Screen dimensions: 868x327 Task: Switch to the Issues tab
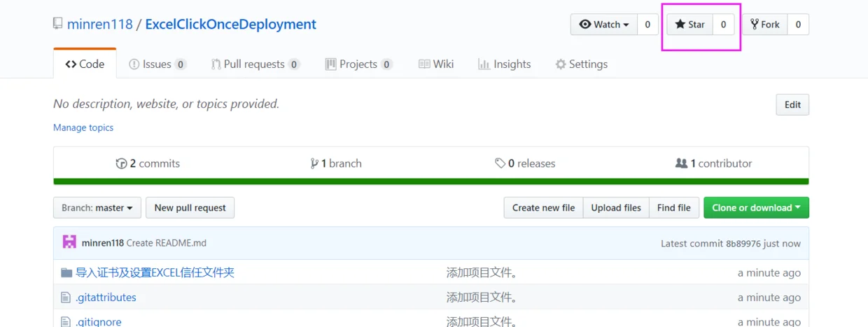tap(157, 64)
